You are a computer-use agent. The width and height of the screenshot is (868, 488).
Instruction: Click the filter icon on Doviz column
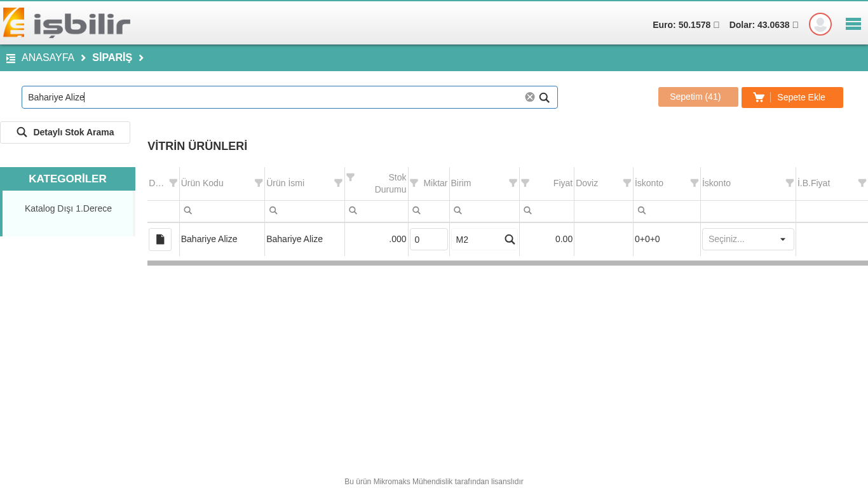pyautogui.click(x=627, y=183)
